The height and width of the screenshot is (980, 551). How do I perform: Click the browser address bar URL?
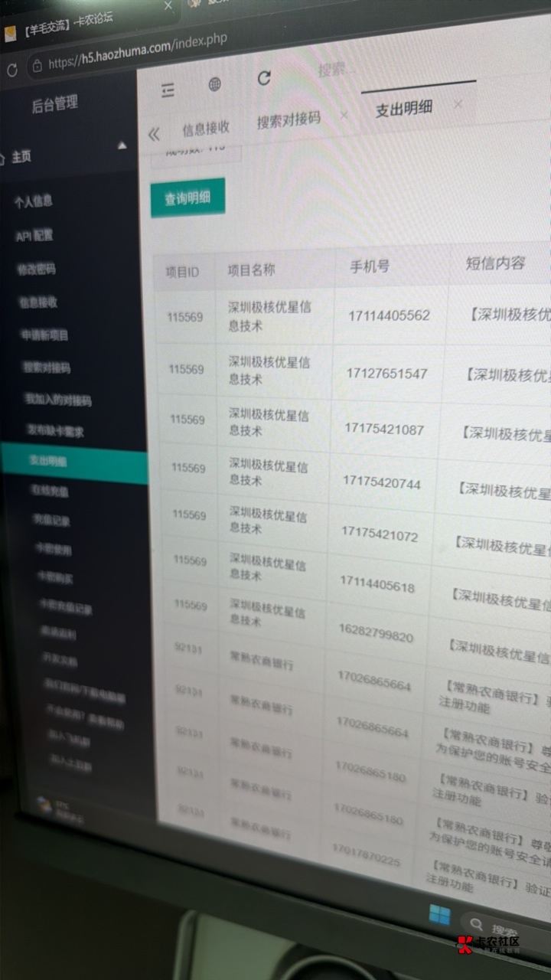137,51
